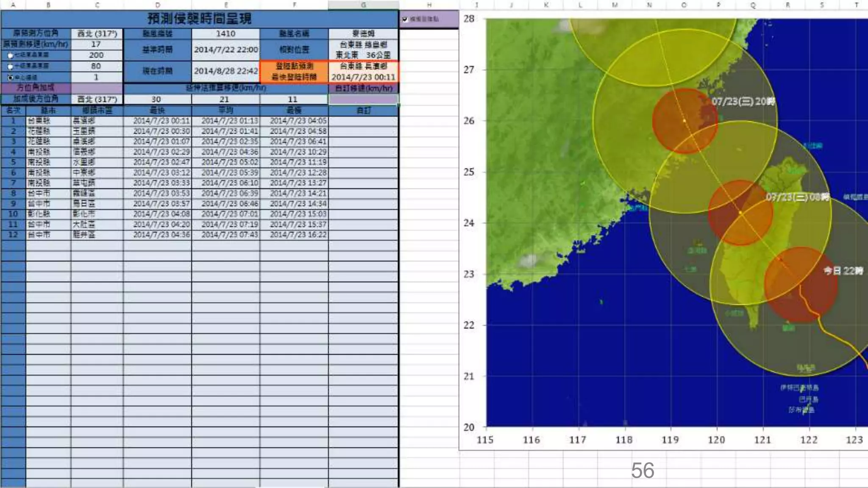Click the 07/23 08時 red forecast circle
This screenshot has width=868, height=488.
pyautogui.click(x=740, y=213)
